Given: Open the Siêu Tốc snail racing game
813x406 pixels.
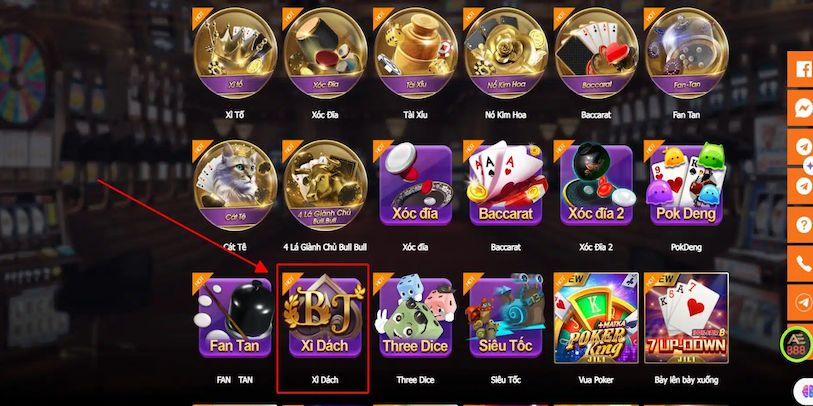Looking at the screenshot, I should (x=506, y=317).
